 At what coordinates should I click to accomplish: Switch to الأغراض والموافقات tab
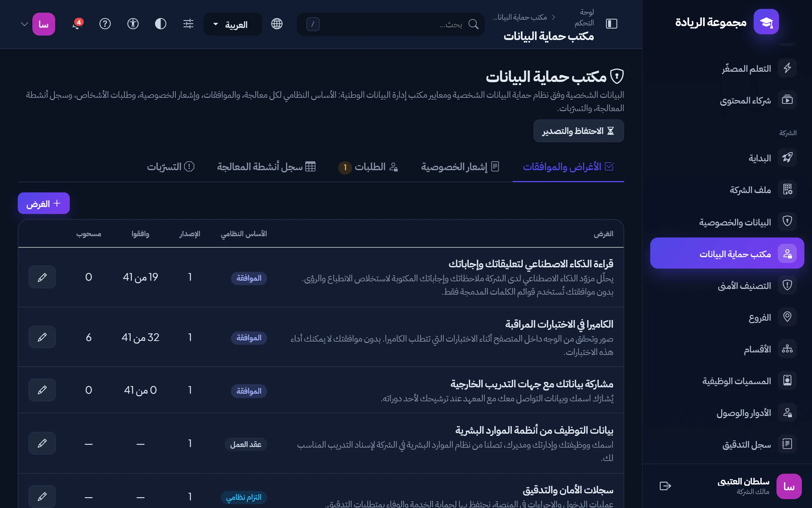pyautogui.click(x=568, y=167)
